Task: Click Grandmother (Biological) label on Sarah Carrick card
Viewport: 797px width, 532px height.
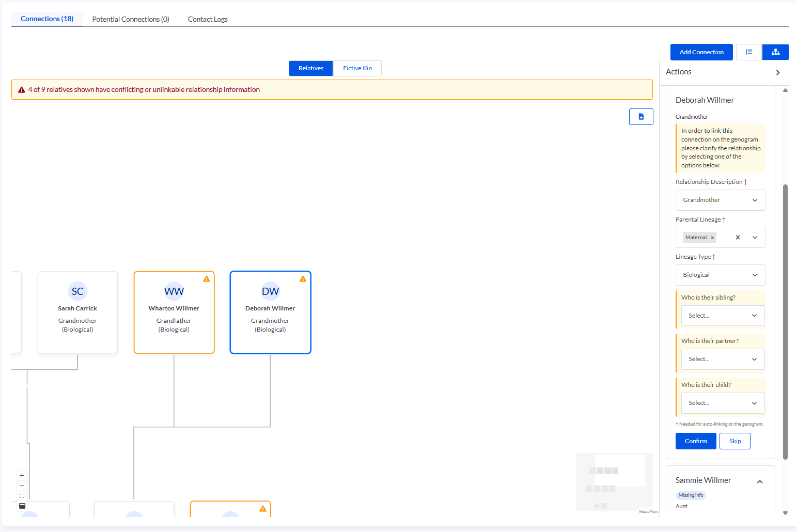Action: pos(77,325)
